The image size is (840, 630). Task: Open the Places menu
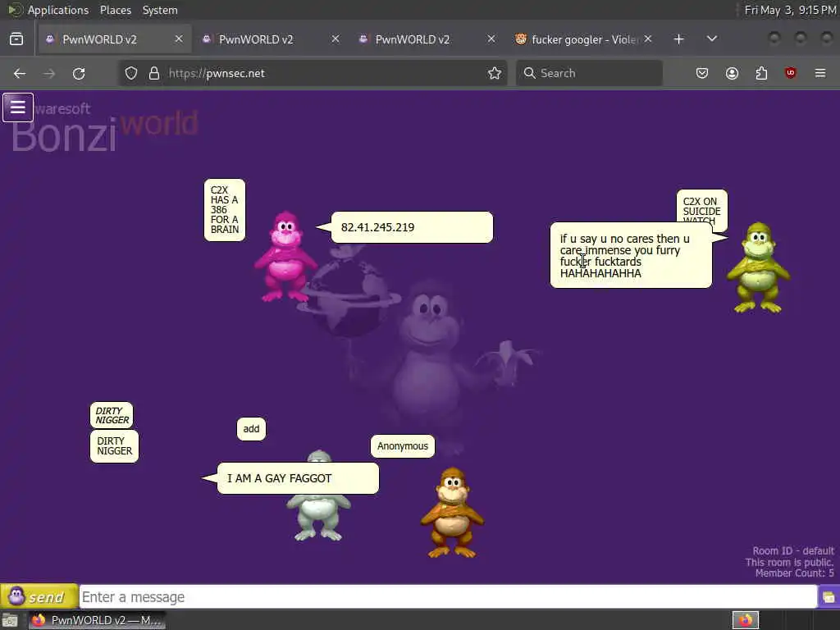click(115, 10)
